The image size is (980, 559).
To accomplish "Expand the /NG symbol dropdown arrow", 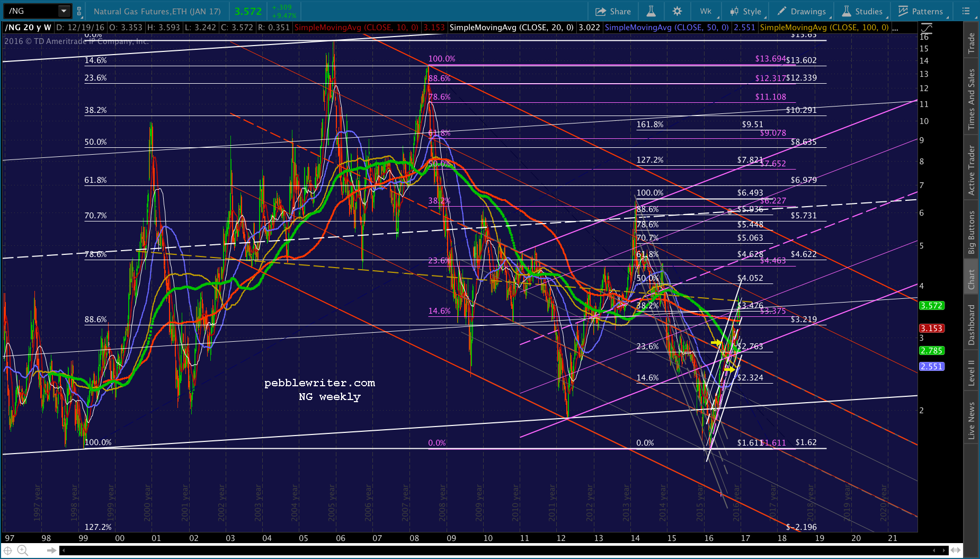I will pos(64,11).
